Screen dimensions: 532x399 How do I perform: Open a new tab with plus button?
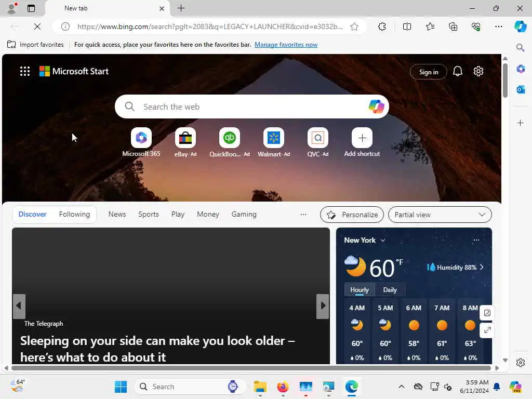[181, 8]
